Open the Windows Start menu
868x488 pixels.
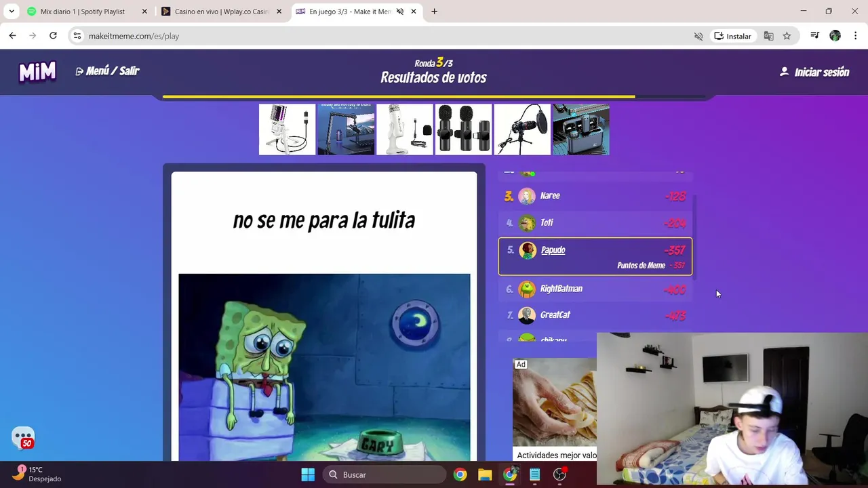pos(308,474)
